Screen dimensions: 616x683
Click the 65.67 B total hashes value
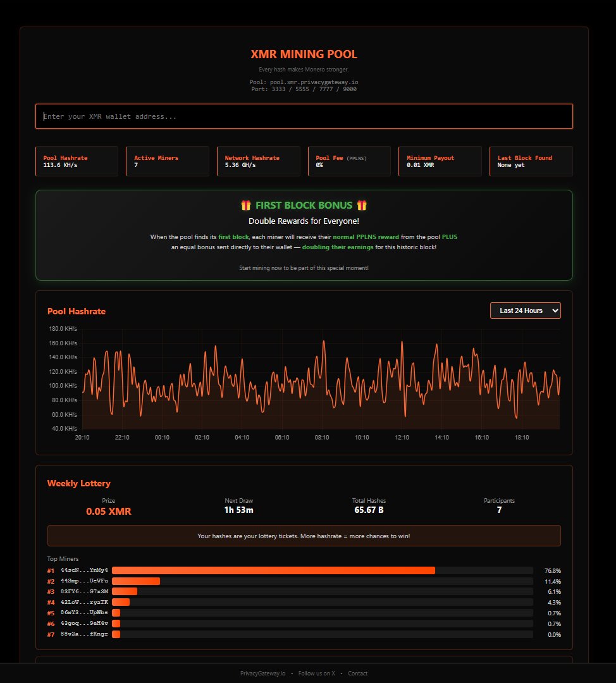click(369, 510)
